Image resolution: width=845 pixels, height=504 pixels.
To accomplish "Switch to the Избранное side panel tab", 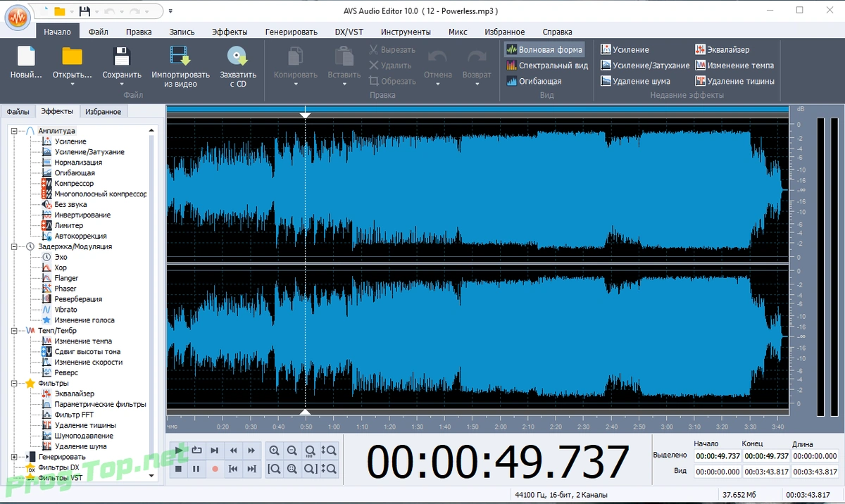I will pos(104,111).
